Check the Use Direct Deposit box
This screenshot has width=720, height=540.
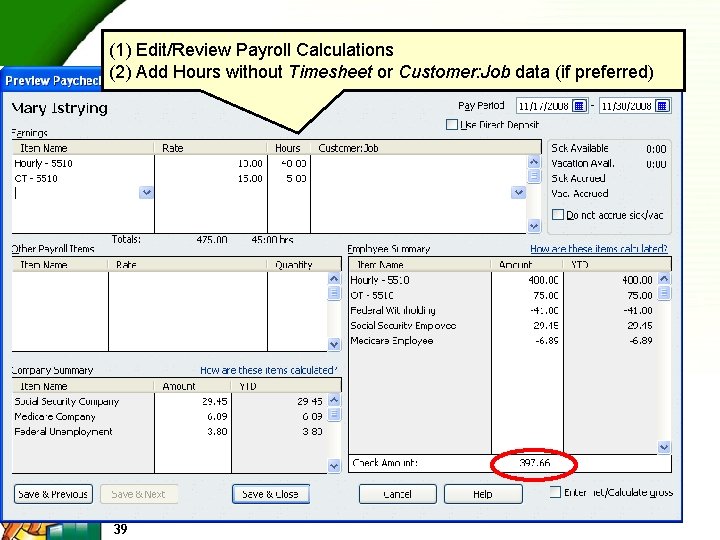point(452,124)
